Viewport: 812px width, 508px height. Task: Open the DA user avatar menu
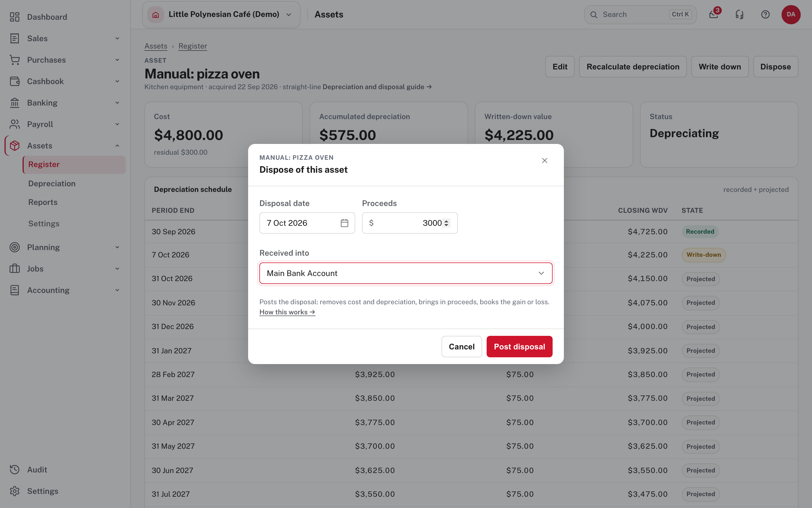click(791, 14)
